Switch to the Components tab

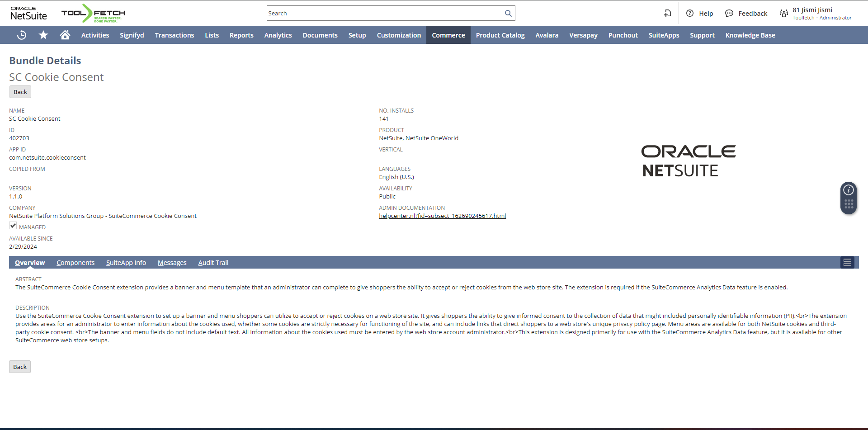[x=75, y=263]
